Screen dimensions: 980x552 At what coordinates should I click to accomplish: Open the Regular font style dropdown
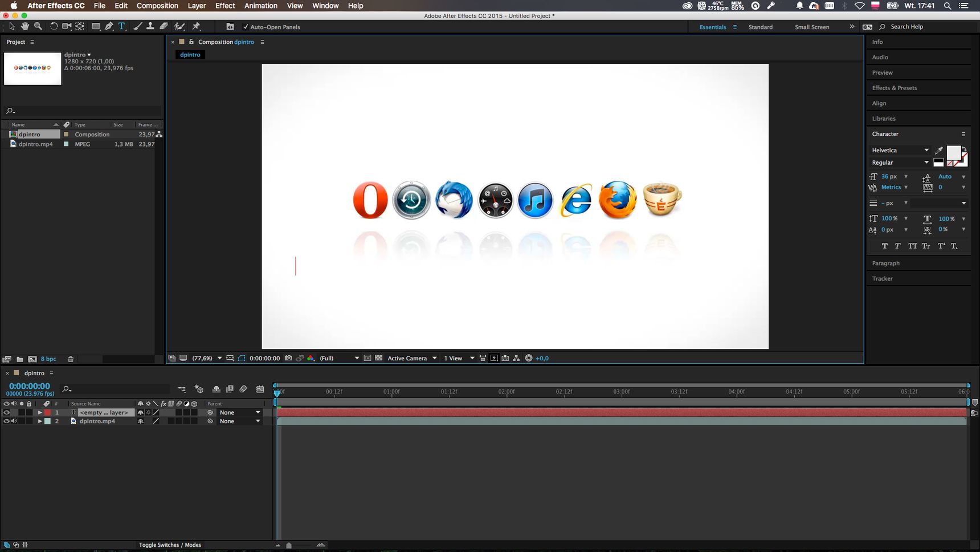900,163
